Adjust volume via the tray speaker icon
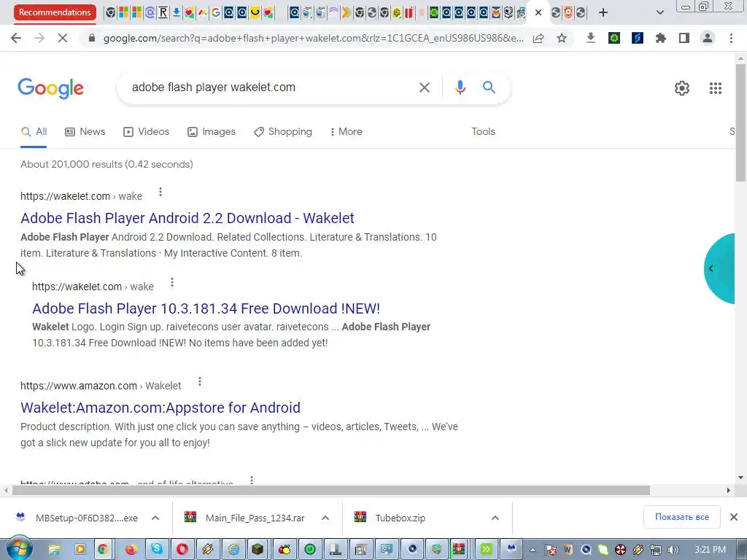747x560 pixels. [x=673, y=550]
